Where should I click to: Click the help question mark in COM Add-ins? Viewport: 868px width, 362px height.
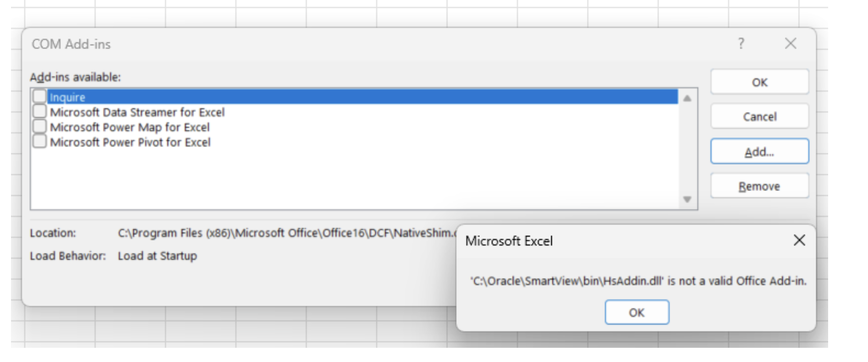(741, 44)
